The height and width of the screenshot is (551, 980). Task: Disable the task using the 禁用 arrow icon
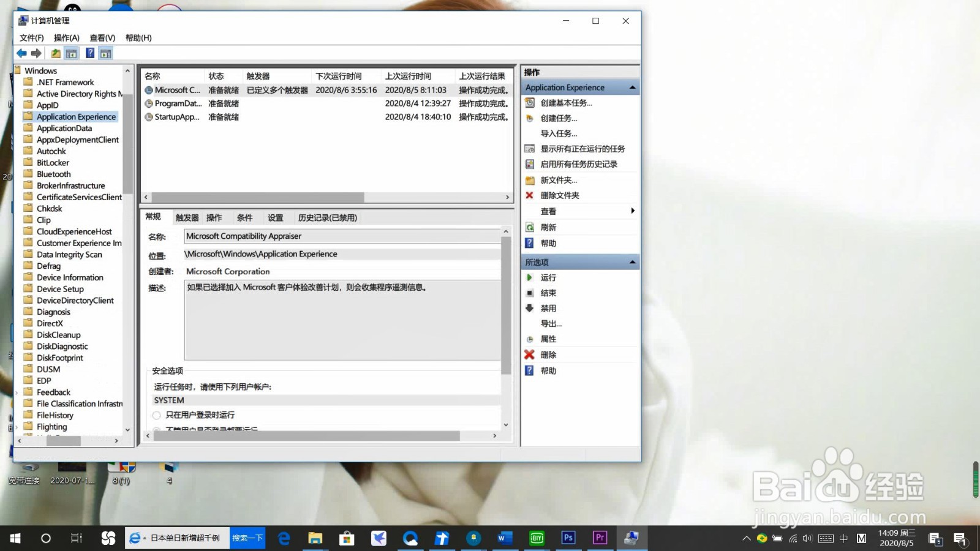click(x=529, y=308)
